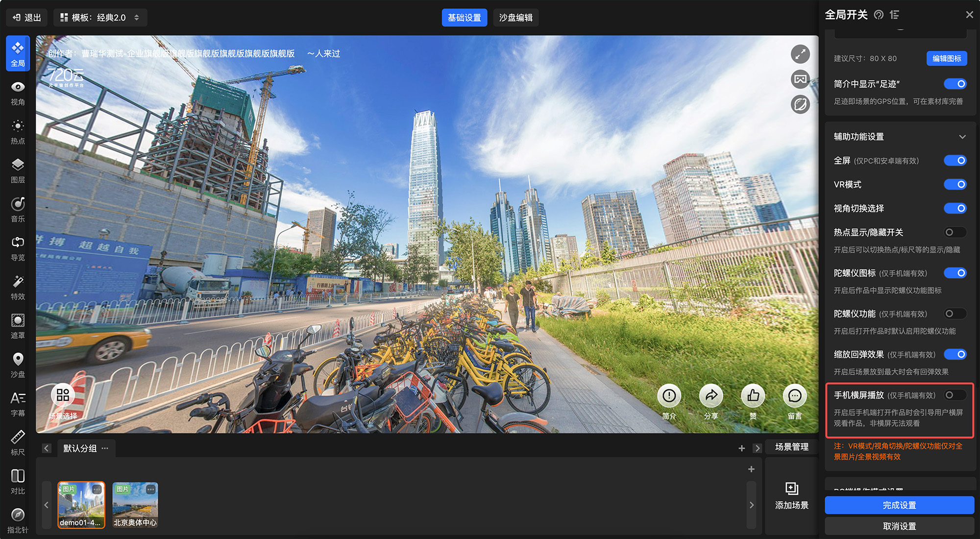980x539 pixels.
Task: Click the 分享 share icon
Action: pos(711,396)
